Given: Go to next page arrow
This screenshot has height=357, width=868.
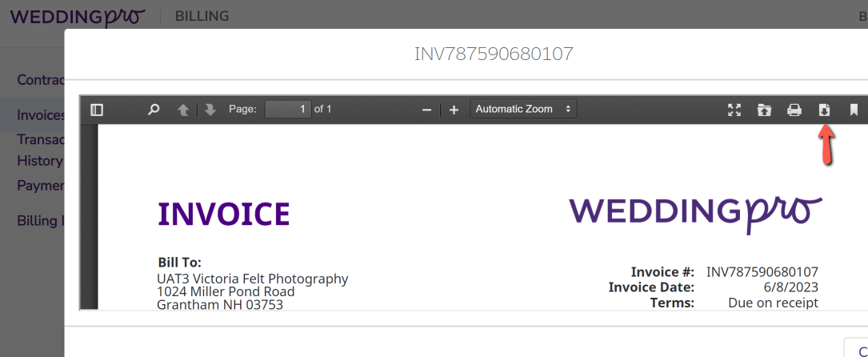Looking at the screenshot, I should pos(210,110).
